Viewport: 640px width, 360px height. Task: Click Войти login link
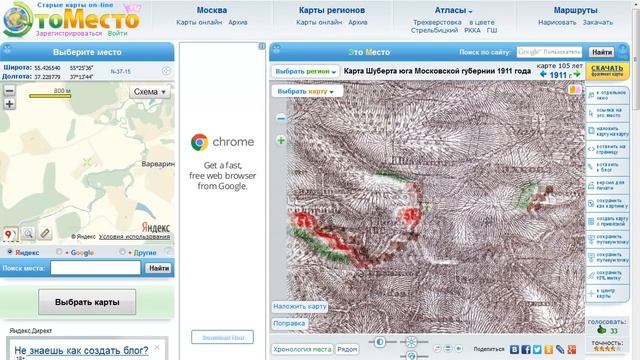[118, 33]
